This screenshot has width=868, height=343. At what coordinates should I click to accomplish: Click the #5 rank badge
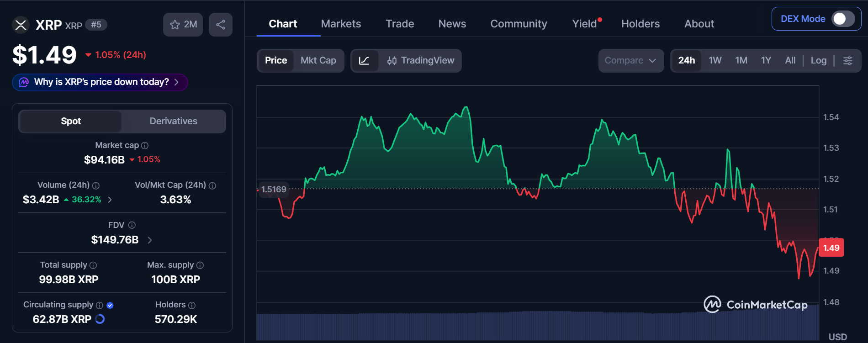tap(96, 25)
